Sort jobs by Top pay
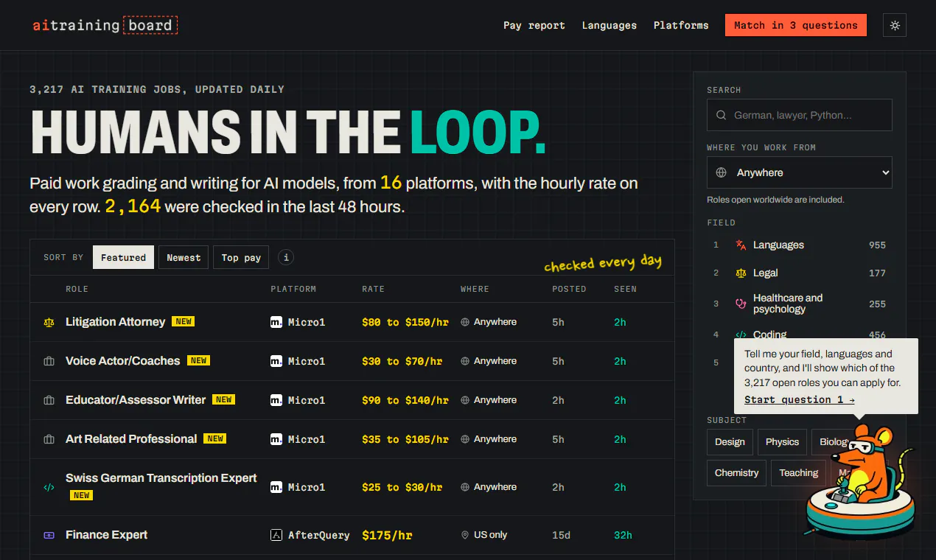The image size is (936, 560). 241,257
